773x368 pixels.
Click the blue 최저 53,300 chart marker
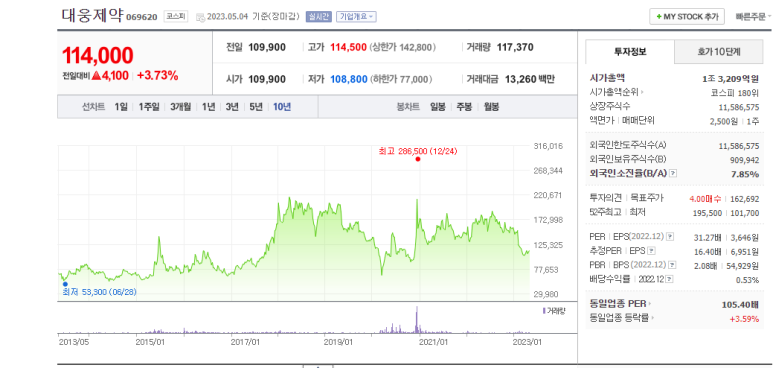tap(65, 284)
